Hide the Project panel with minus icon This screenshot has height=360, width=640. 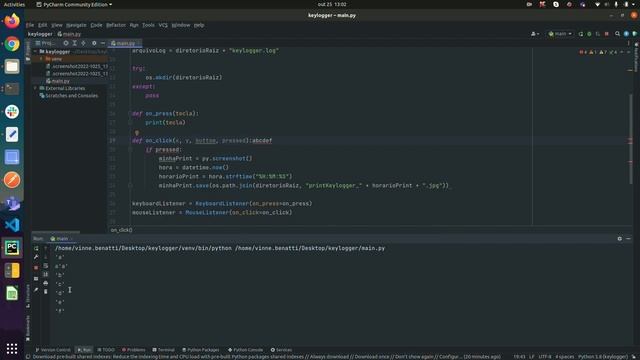pyautogui.click(x=103, y=43)
